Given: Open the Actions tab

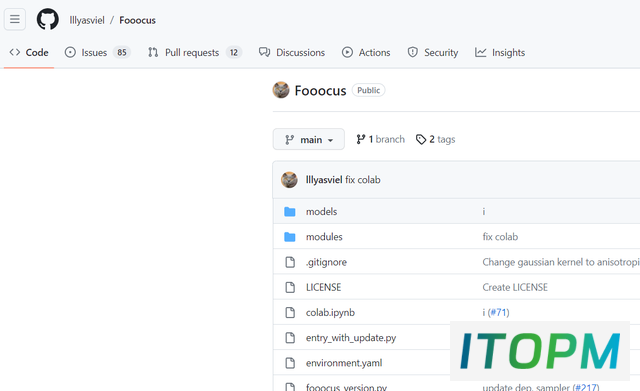Looking at the screenshot, I should [366, 52].
